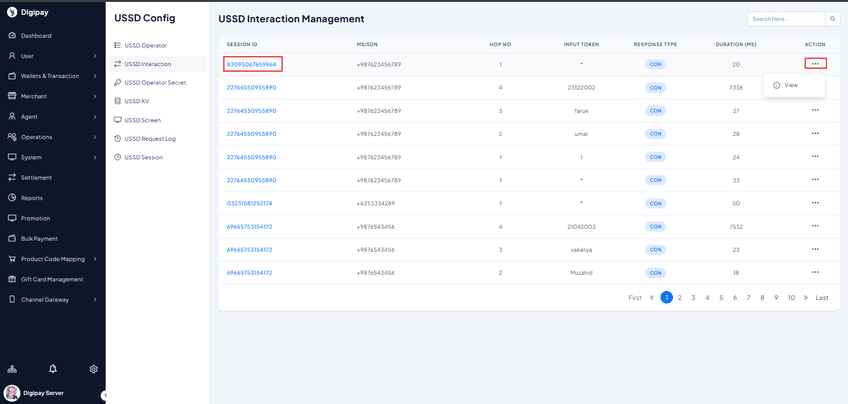Click the SESSION ID column header

[242, 44]
